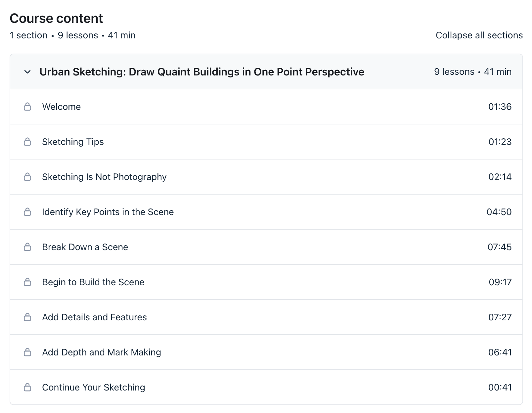The width and height of the screenshot is (532, 413).
Task: Click Collapse all sections link
Action: 479,35
